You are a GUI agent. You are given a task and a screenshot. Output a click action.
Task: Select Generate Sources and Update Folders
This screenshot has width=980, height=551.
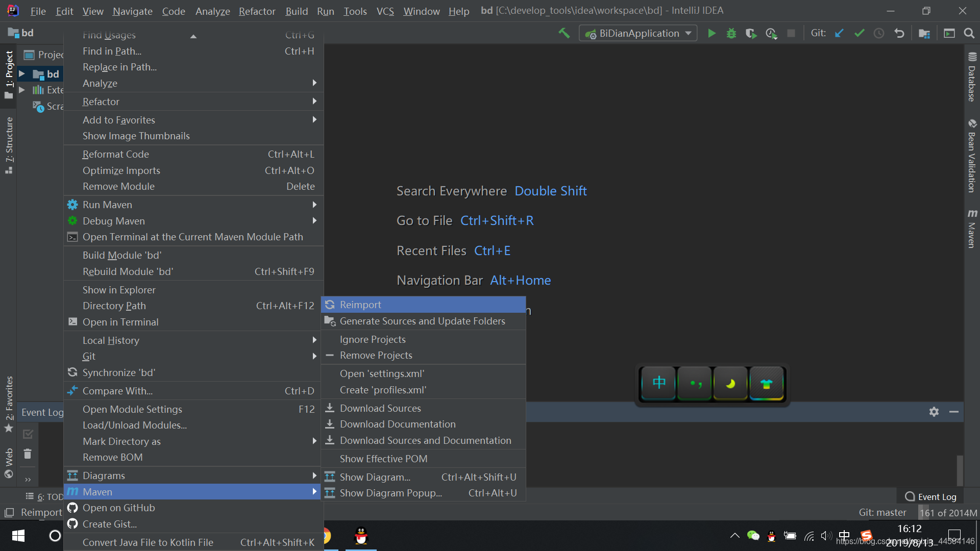(x=423, y=321)
